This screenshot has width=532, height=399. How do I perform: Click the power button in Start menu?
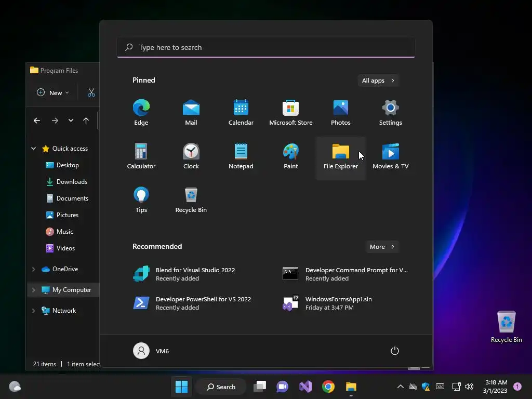395,351
